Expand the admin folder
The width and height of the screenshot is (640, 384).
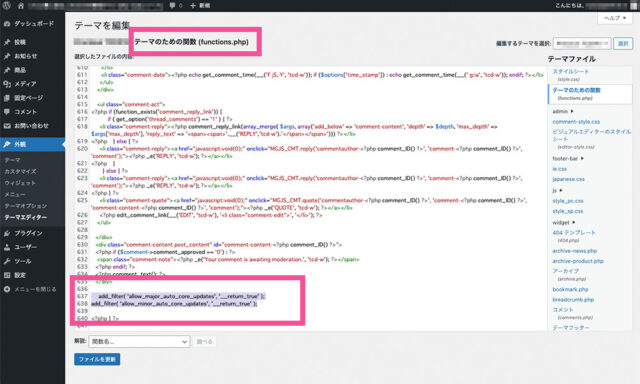pos(563,111)
